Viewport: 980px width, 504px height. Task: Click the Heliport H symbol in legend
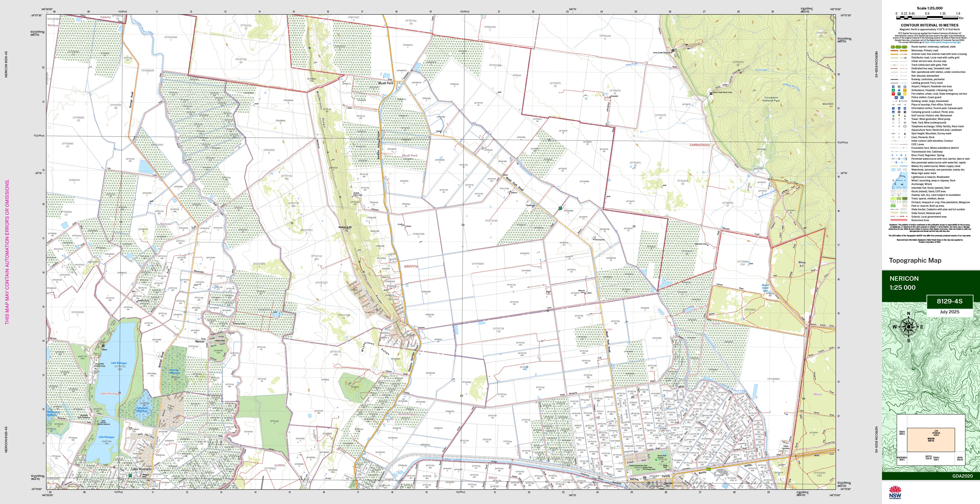[899, 87]
